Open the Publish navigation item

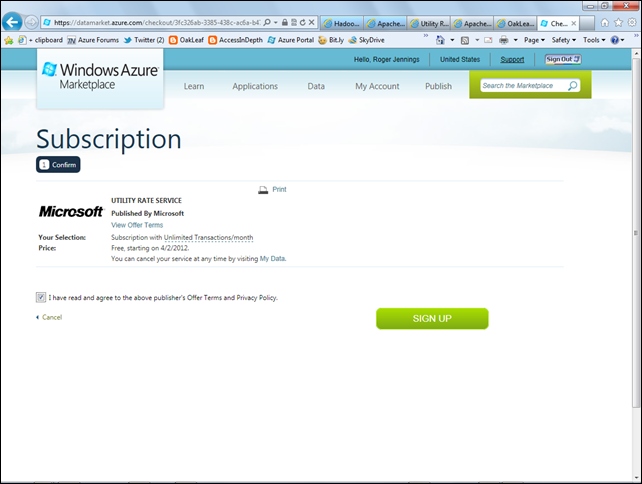pos(439,86)
